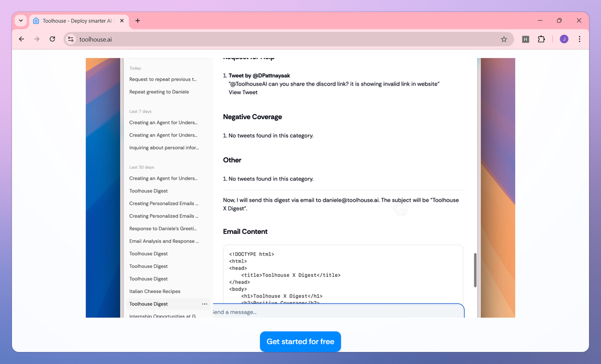Click the "Last 30 days" sidebar label
Image resolution: width=601 pixels, height=364 pixels.
point(142,167)
